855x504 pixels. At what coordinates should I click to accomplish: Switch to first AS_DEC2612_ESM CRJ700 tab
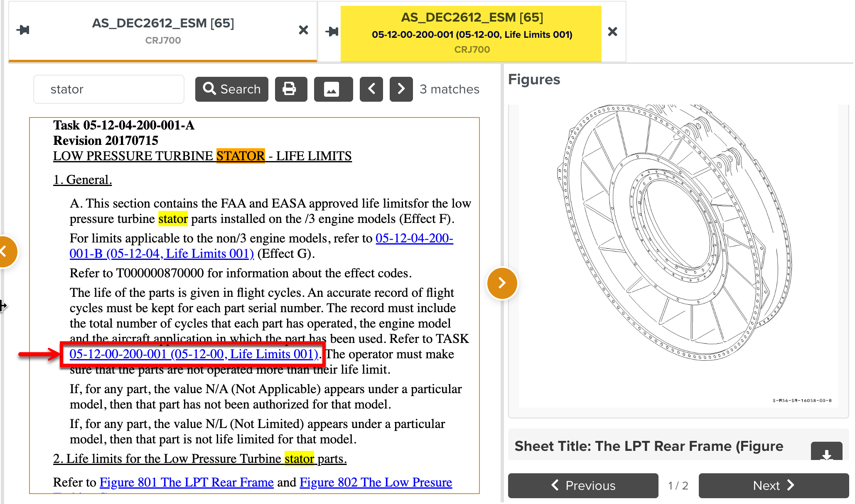pos(163,31)
